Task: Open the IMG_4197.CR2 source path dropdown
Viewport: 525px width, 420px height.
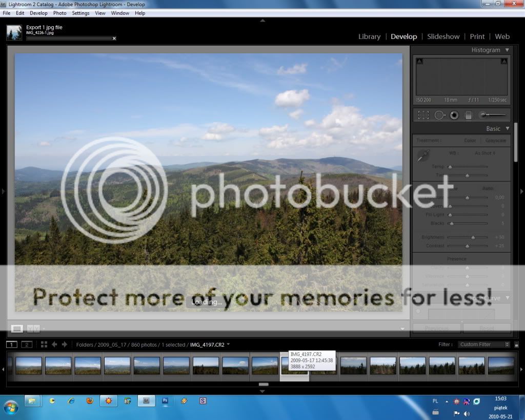Action: 228,344
